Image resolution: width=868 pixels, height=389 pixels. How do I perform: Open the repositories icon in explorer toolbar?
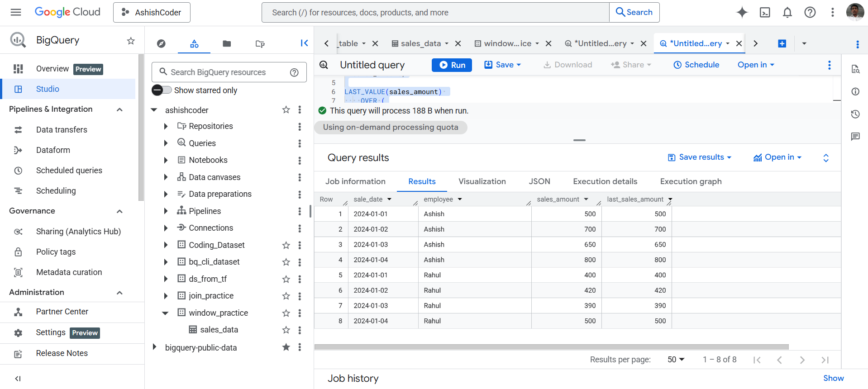coord(260,43)
